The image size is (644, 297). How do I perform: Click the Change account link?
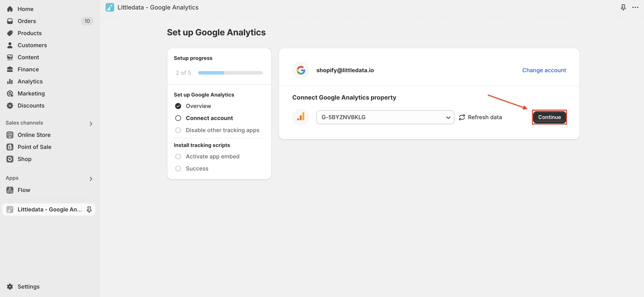544,70
